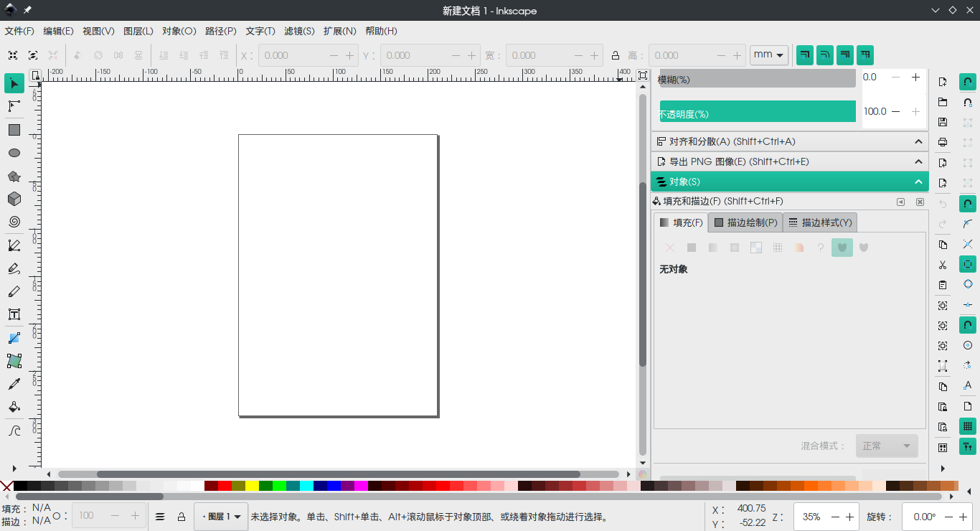Pick the yellow swatch in the palette
This screenshot has width=980, height=531.
tap(252, 486)
